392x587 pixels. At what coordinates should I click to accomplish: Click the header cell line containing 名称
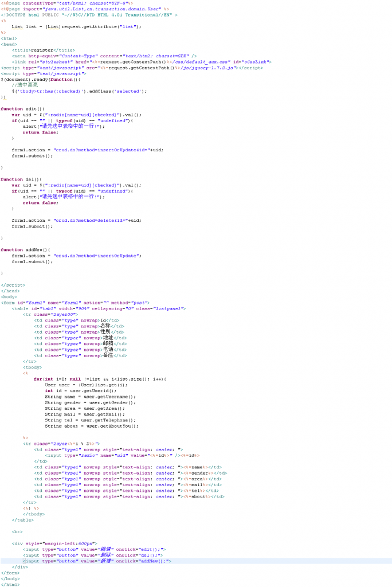[x=79, y=326]
